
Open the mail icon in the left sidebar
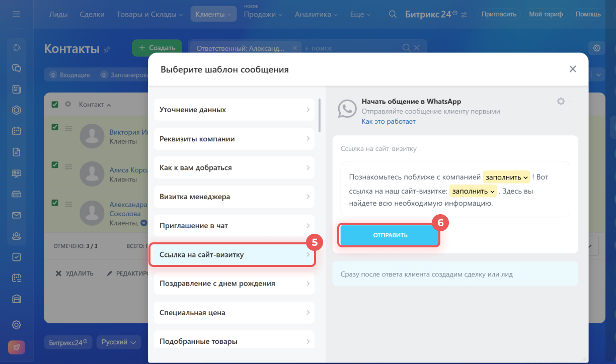pos(17,215)
